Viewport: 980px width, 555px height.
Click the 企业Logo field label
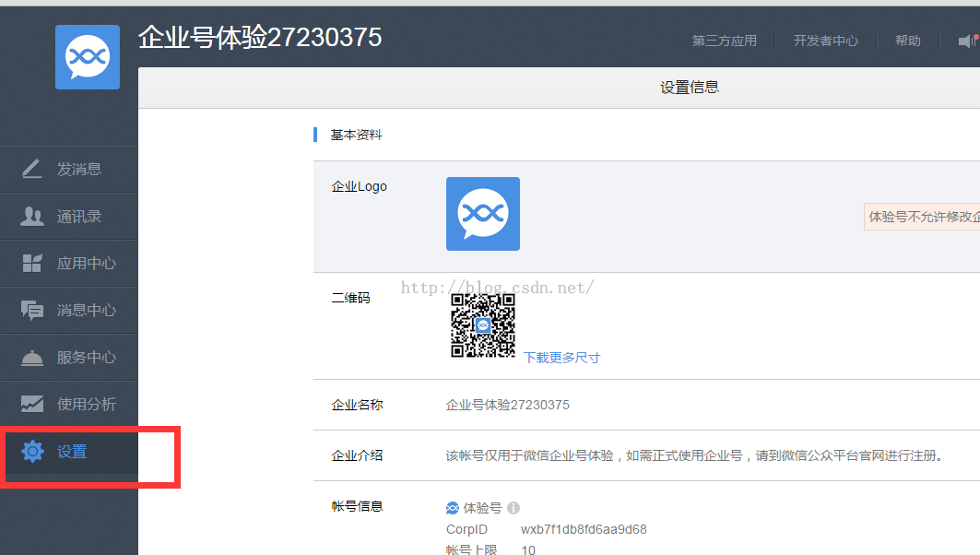tap(359, 186)
